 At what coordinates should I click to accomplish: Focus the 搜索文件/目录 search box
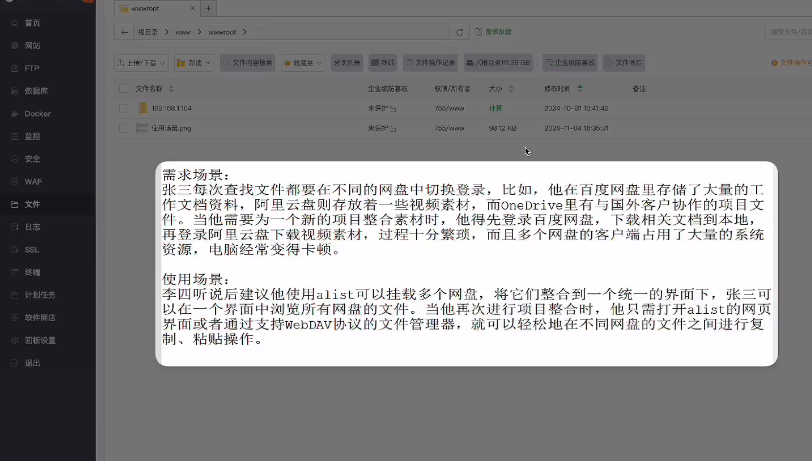[789, 32]
